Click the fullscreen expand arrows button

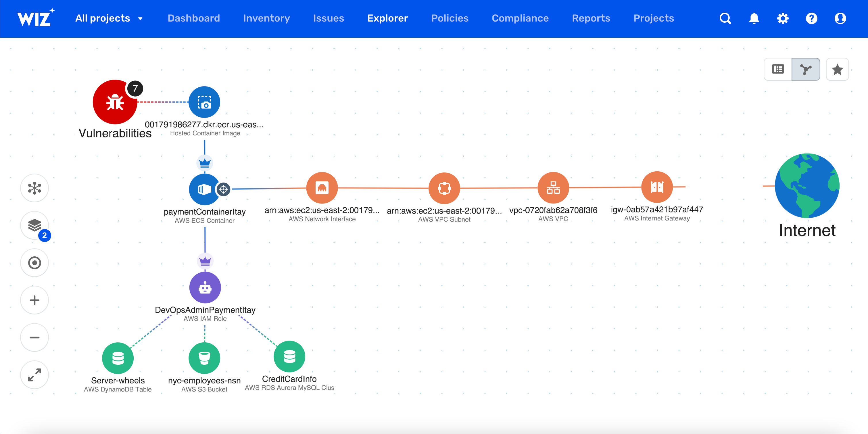(34, 375)
